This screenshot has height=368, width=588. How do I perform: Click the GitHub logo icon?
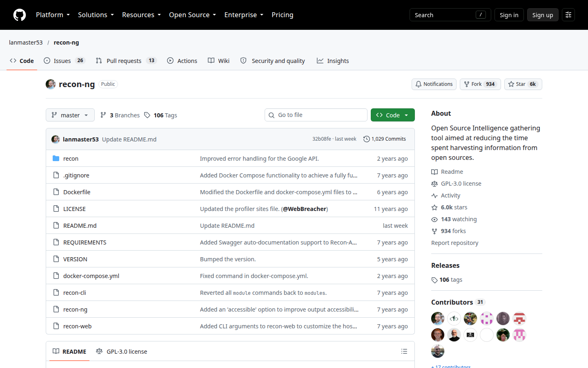(20, 15)
